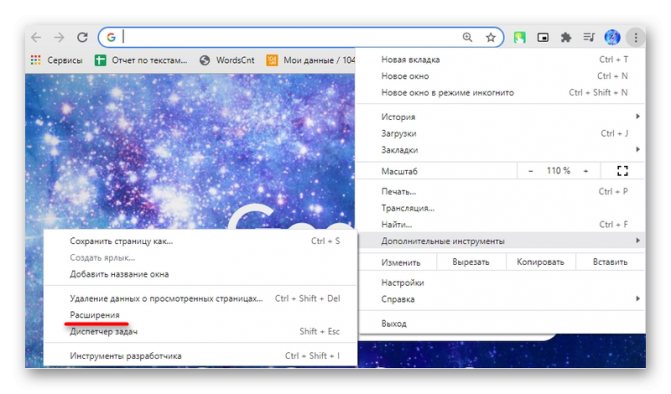Select Новая вкладка menu item
This screenshot has width=671, height=394.
pyautogui.click(x=501, y=59)
